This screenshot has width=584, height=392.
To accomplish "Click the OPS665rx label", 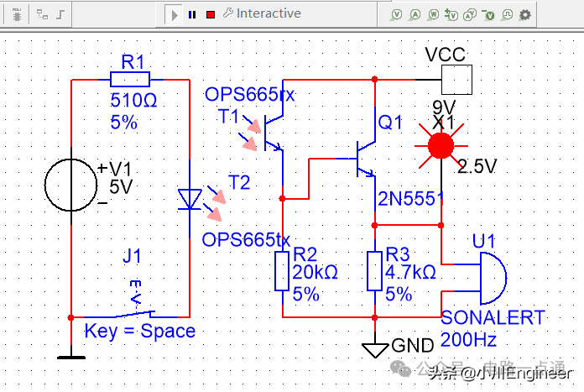I will pyautogui.click(x=250, y=94).
